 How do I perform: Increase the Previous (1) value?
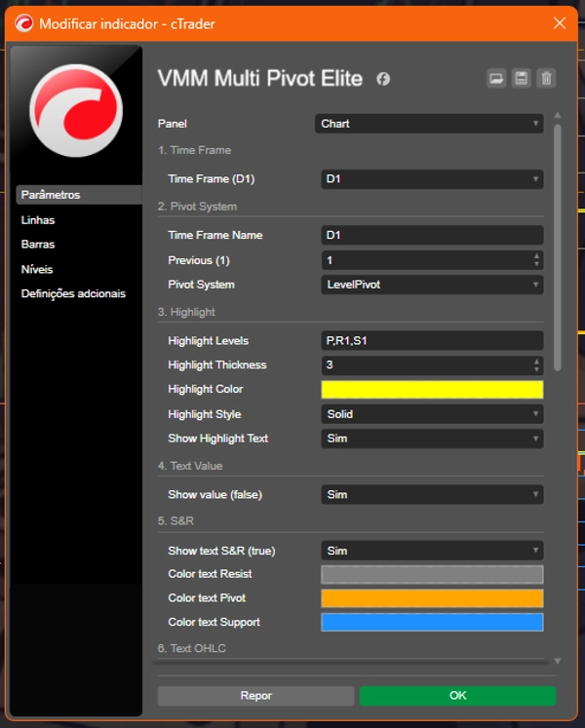pyautogui.click(x=536, y=255)
